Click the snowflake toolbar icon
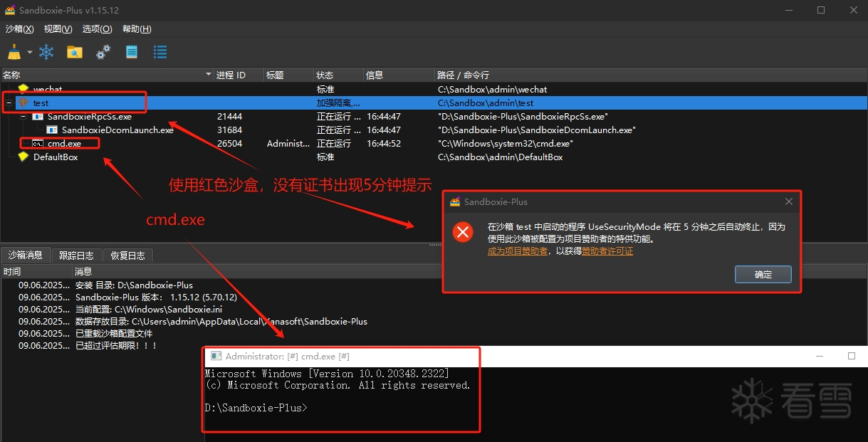The image size is (868, 442). click(x=46, y=52)
